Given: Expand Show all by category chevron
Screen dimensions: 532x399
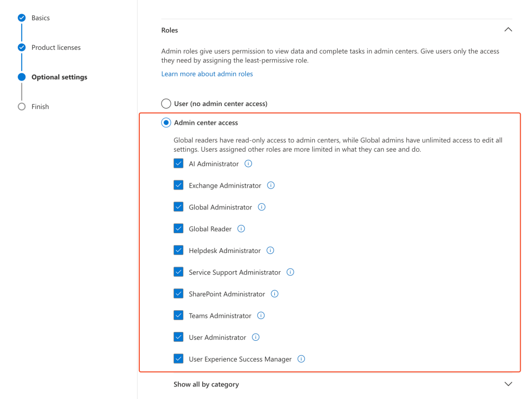Looking at the screenshot, I should coord(508,384).
